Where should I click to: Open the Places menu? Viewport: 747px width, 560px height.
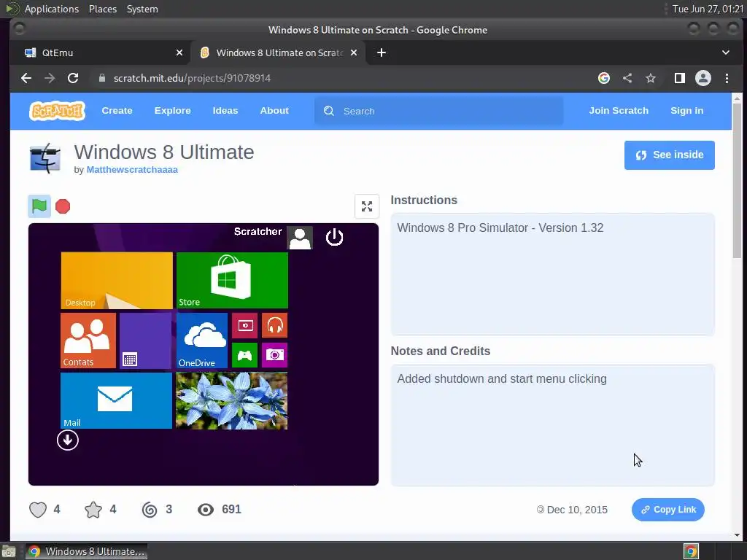coord(103,9)
